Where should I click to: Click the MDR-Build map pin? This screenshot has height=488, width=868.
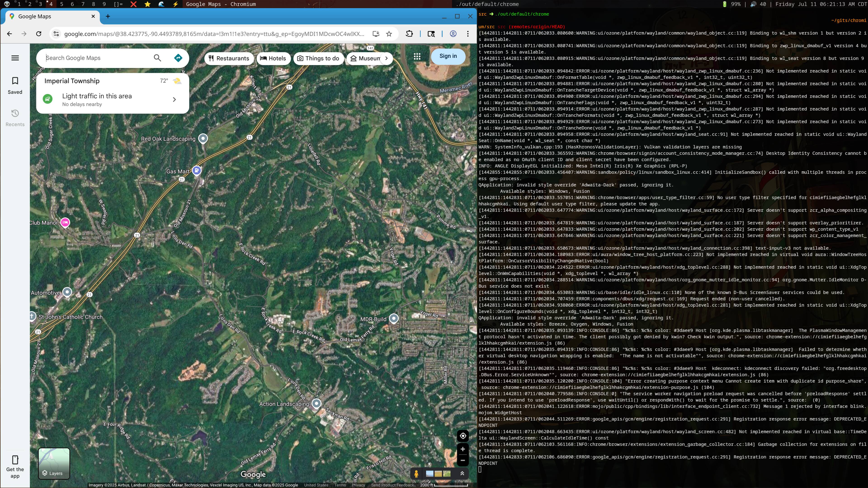pos(394,318)
